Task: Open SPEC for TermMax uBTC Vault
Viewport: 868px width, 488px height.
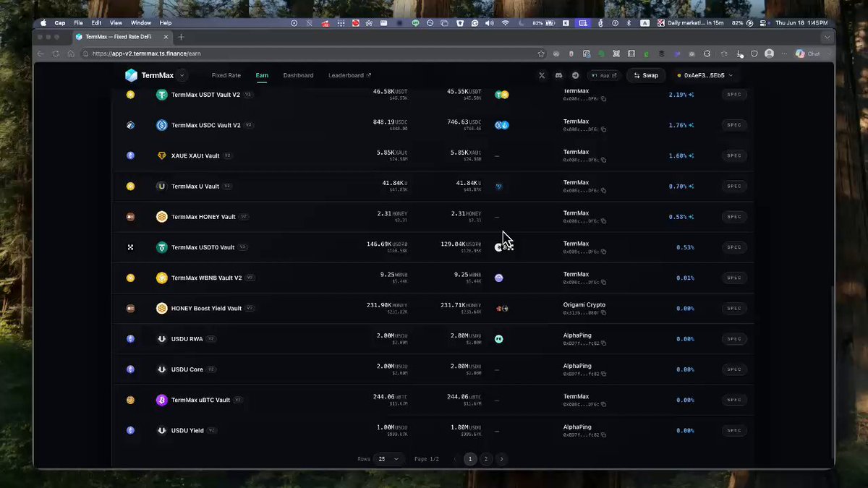Action: click(734, 400)
